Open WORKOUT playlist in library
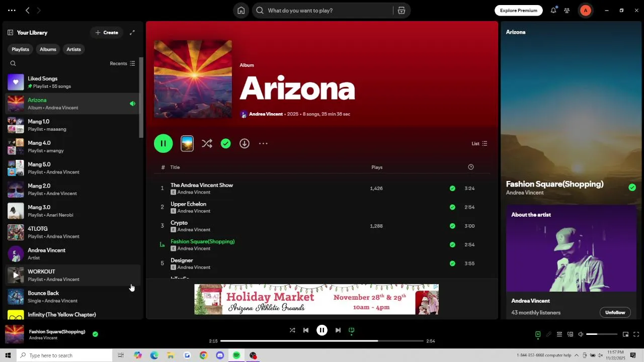Image resolution: width=644 pixels, height=362 pixels. coord(72,275)
